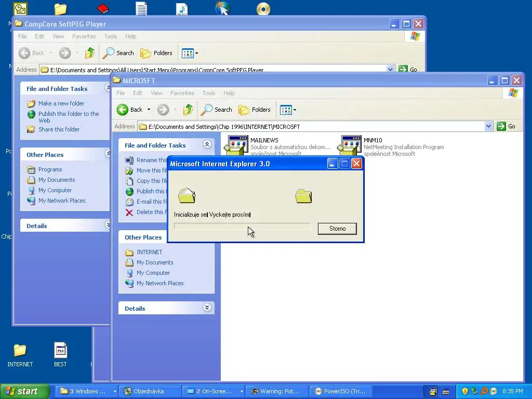Image resolution: width=532 pixels, height=399 pixels.
Task: Click Share this folder in CompCore window
Action: (x=59, y=129)
